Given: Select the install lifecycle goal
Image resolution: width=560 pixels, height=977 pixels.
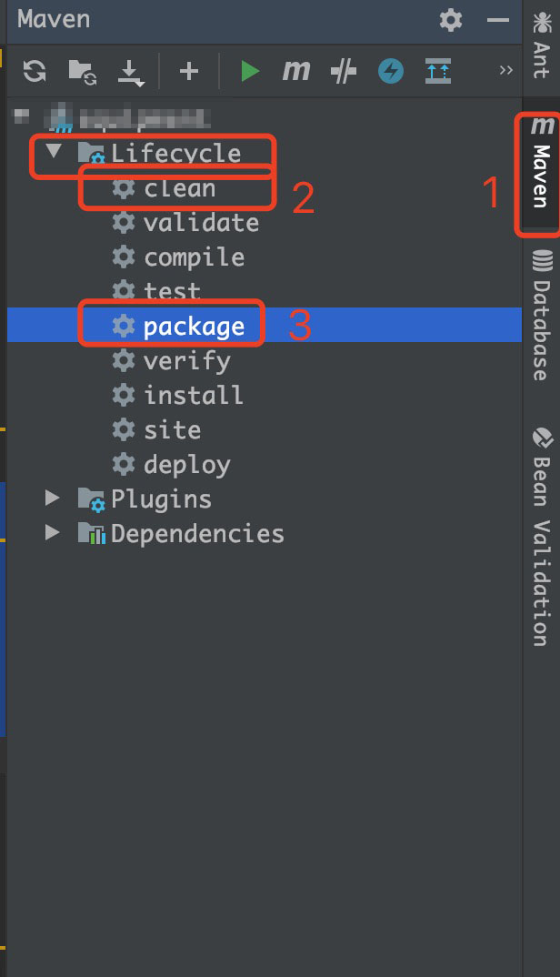Looking at the screenshot, I should 193,395.
